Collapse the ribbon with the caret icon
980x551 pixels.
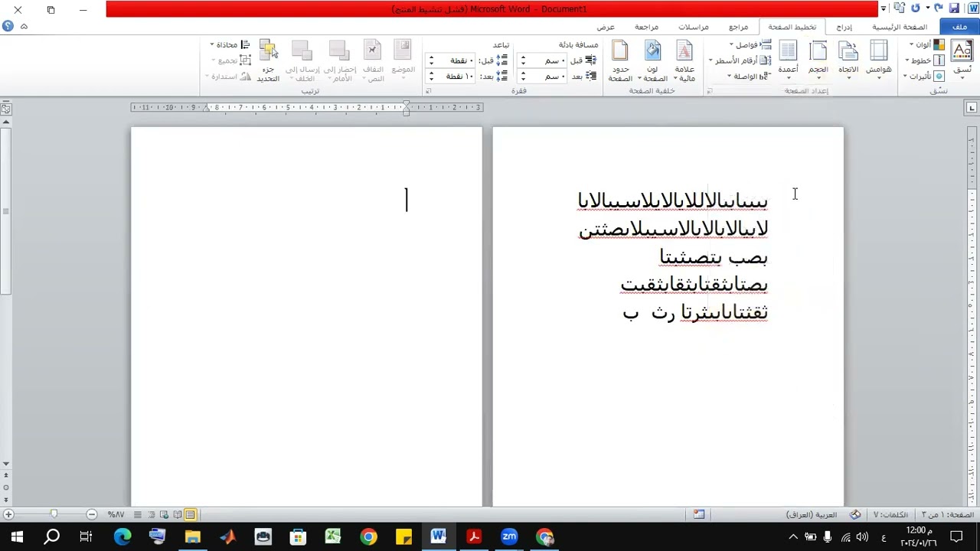pyautogui.click(x=24, y=26)
